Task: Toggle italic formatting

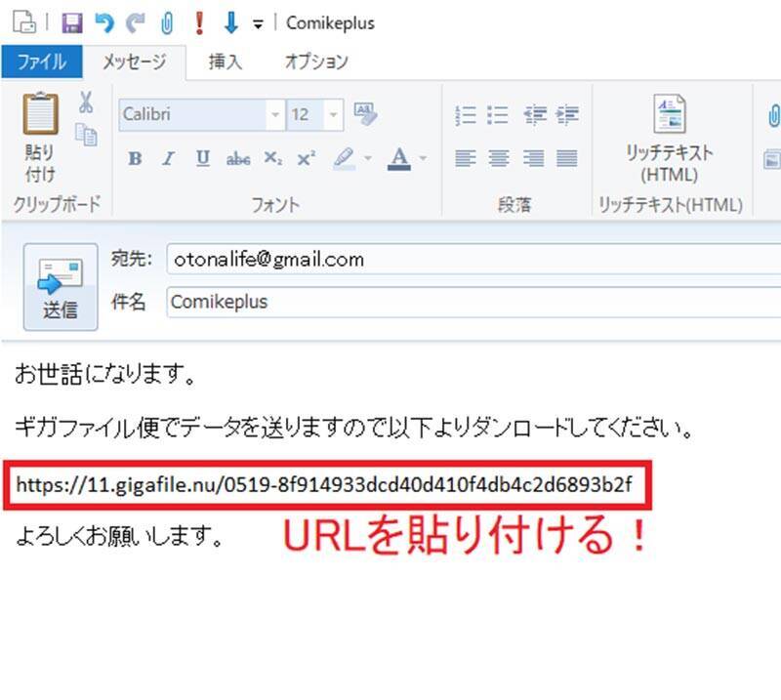Action: 168,158
